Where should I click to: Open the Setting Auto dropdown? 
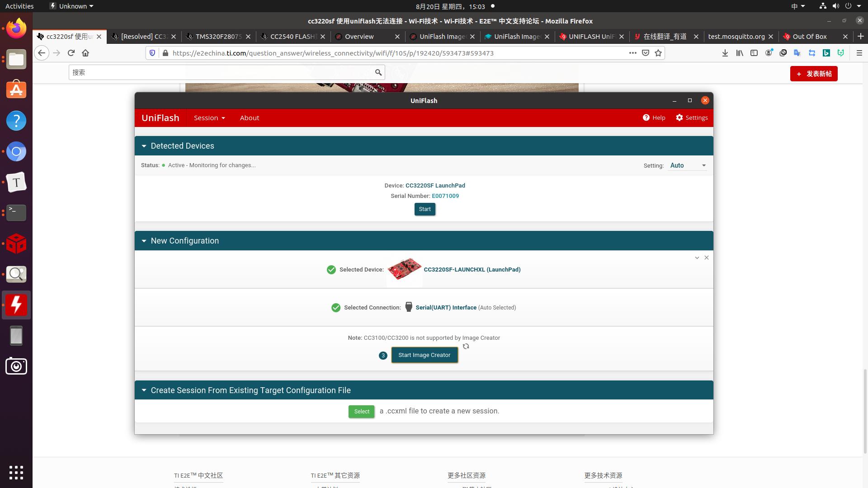[x=688, y=165]
